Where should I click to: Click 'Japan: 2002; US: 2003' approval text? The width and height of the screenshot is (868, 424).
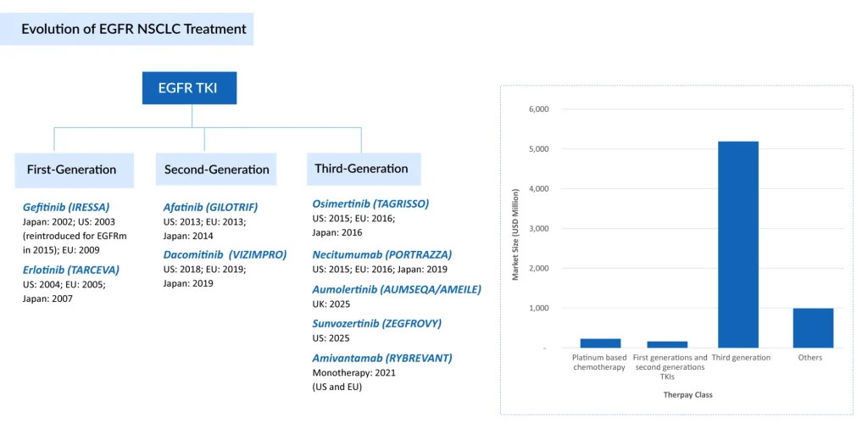pos(68,222)
